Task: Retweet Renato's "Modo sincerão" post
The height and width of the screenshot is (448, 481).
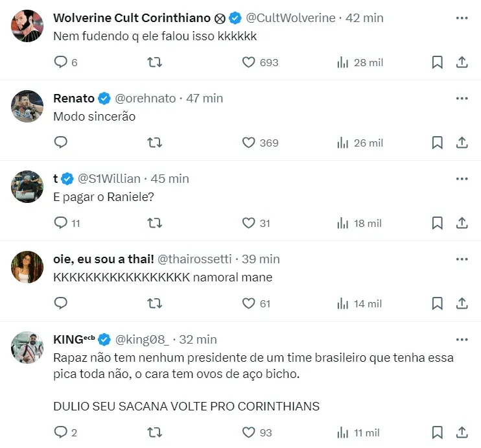Action: (155, 143)
